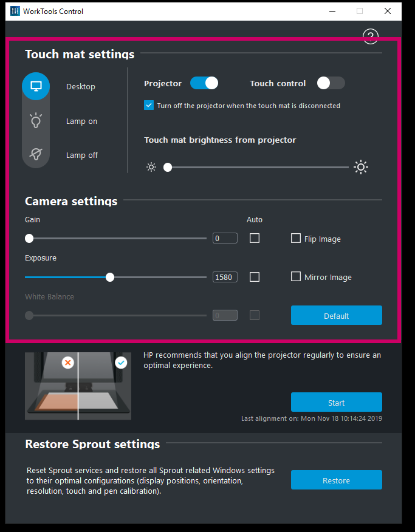
Task: Click the projector alignment preview image
Action: pos(78,386)
